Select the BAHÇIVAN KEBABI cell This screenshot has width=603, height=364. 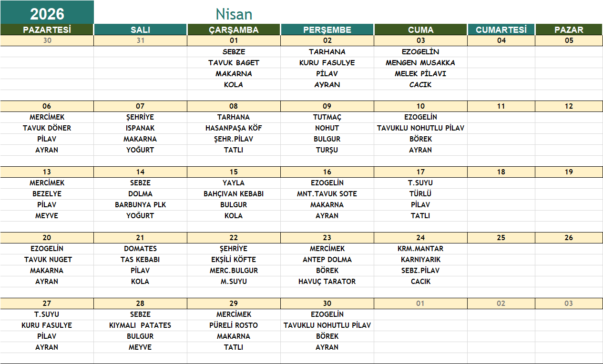(x=234, y=193)
